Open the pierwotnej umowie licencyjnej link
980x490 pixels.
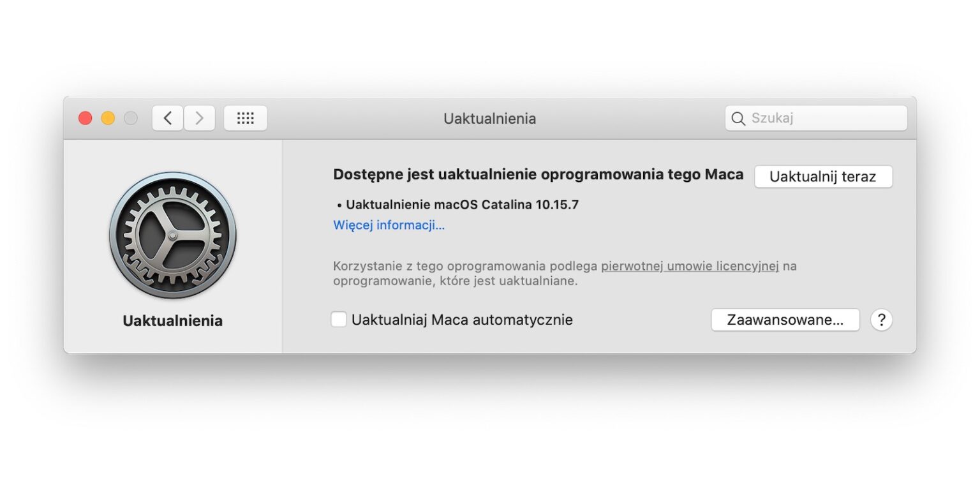coord(690,266)
